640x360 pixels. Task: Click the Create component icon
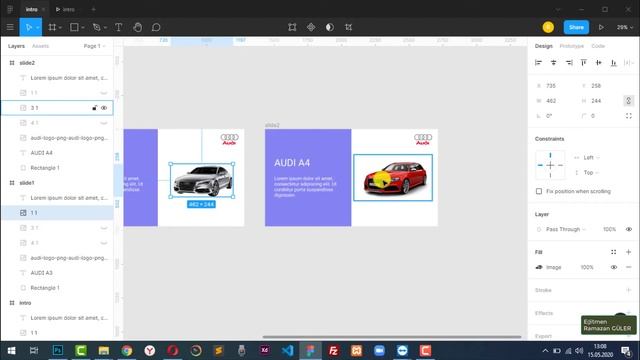311,27
